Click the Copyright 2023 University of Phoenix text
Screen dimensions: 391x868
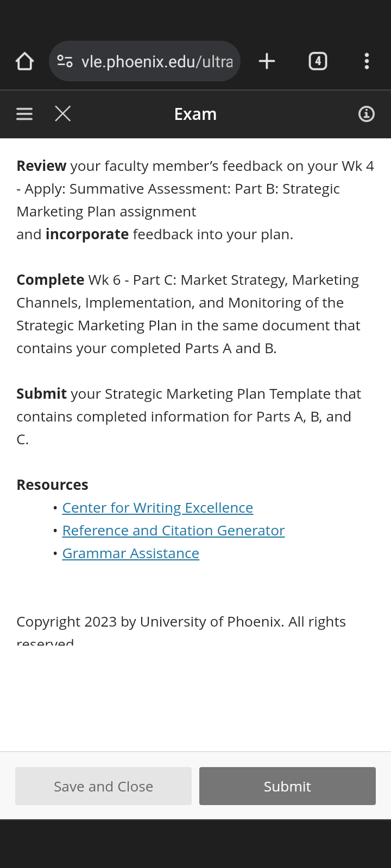click(x=181, y=622)
